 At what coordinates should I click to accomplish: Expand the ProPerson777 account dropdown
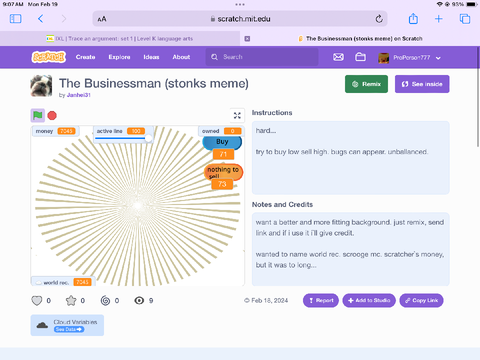point(410,58)
